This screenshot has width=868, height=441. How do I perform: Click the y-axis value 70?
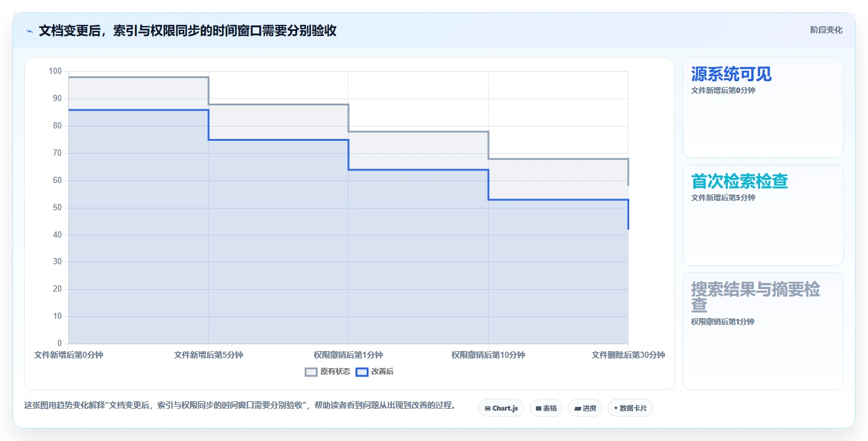(x=58, y=153)
